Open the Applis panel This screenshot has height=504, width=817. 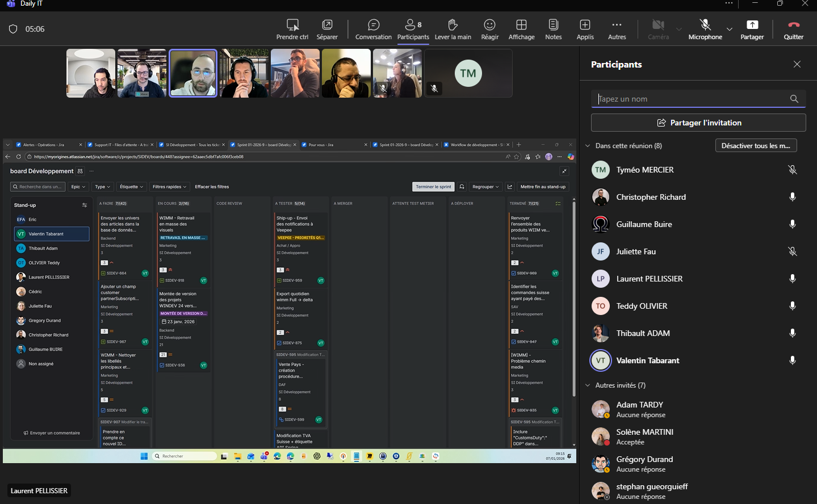click(585, 30)
